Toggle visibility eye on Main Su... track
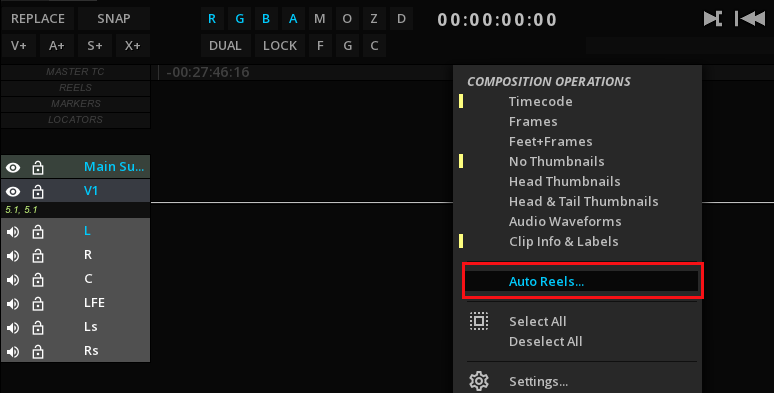 point(13,168)
